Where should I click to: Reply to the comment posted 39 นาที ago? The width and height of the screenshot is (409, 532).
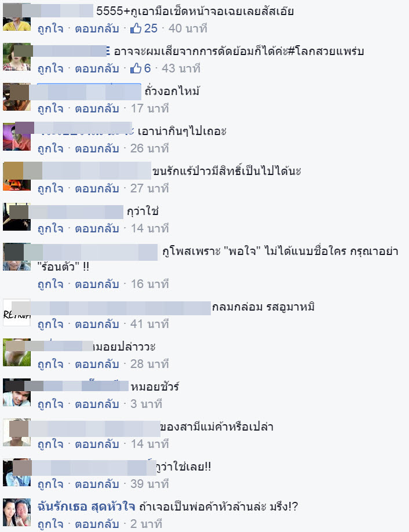[97, 484]
